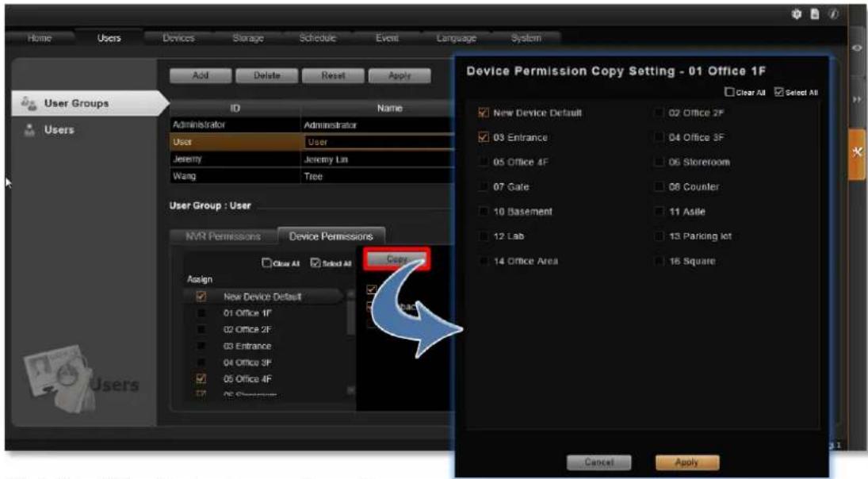Check 04 Office 3F in Assign list
Image resolution: width=868 pixels, height=479 pixels.
point(201,362)
